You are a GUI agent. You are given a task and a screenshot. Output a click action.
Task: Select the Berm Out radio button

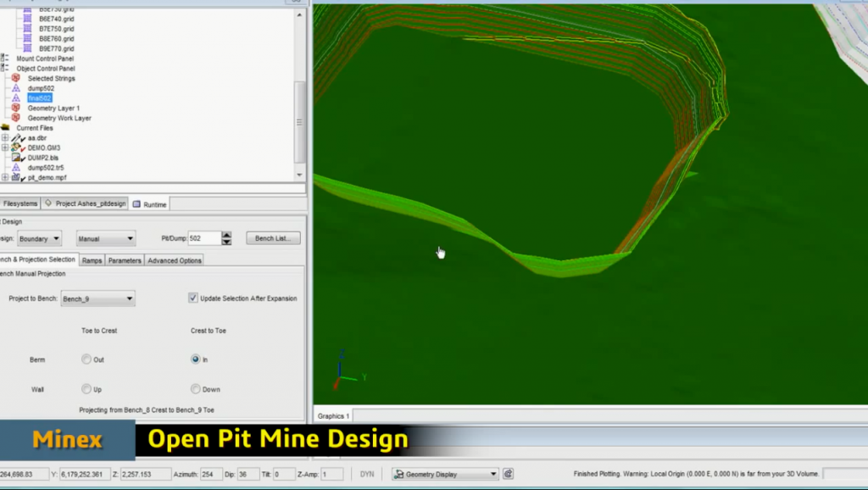[86, 359]
